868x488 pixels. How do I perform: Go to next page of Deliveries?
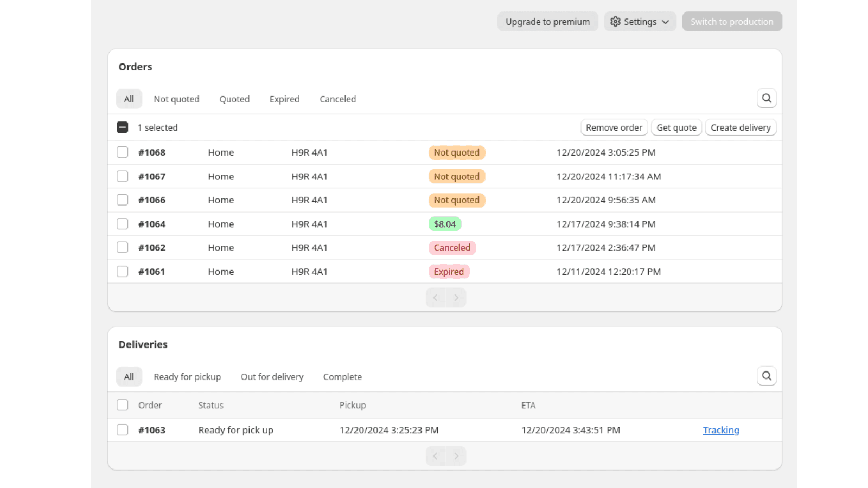pyautogui.click(x=456, y=456)
